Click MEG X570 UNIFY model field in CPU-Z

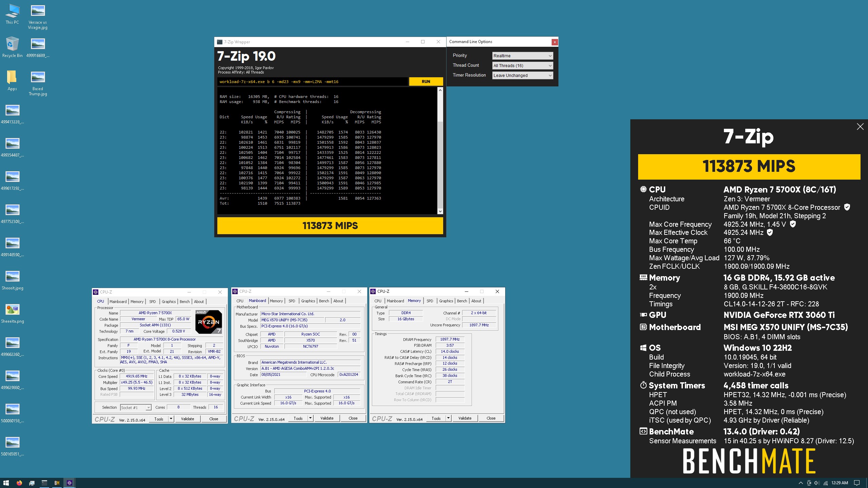292,320
